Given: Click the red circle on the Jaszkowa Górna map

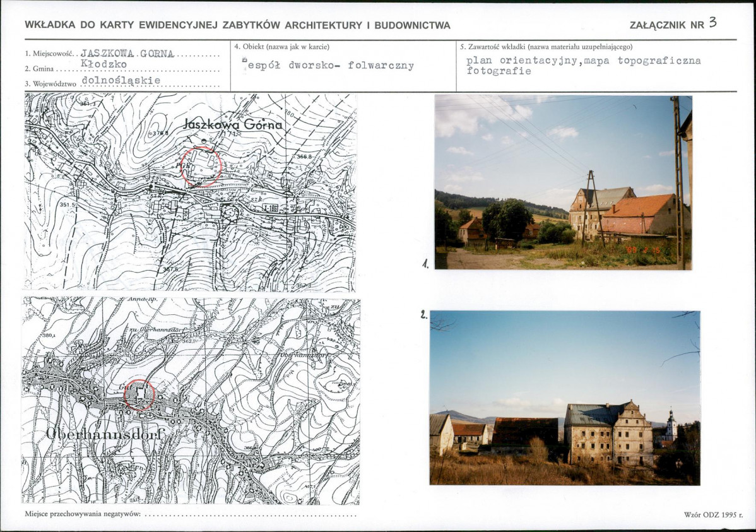Looking at the screenshot, I should click(202, 167).
